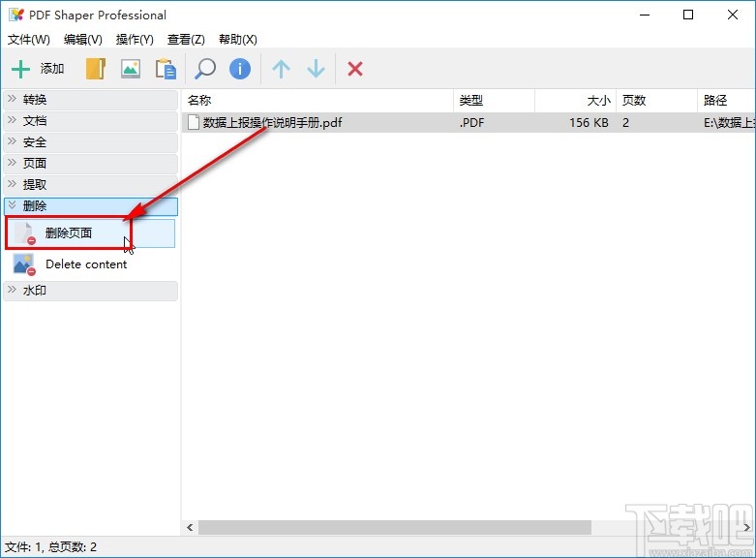
Task: Minimize the PDF Shaper window
Action: click(645, 15)
